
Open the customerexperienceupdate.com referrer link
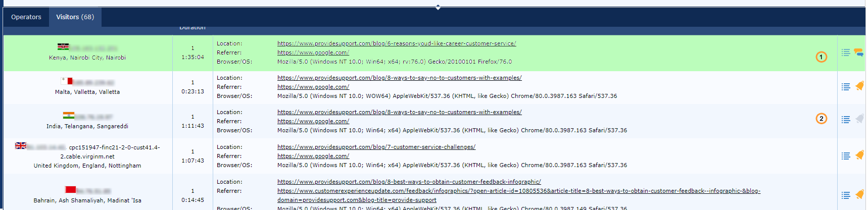coord(519,195)
